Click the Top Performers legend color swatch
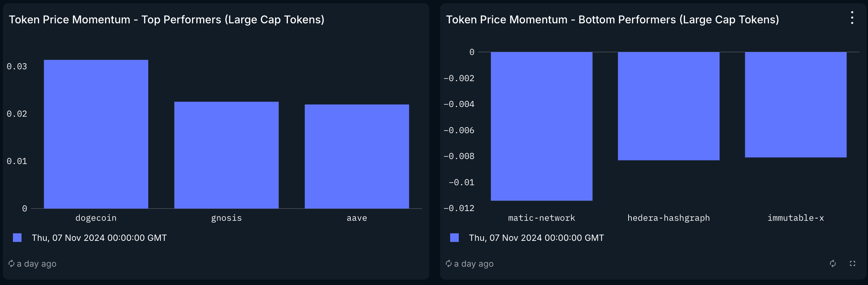The height and width of the screenshot is (285, 868). pos(17,238)
